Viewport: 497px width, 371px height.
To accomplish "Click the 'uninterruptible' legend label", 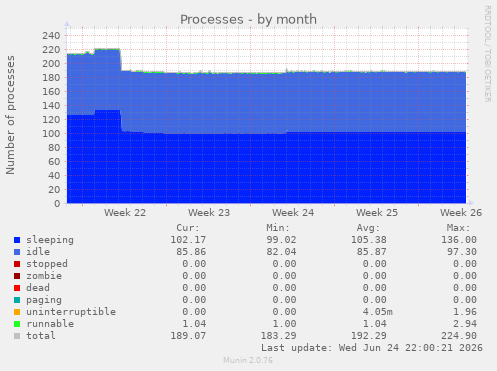I will coord(71,312).
